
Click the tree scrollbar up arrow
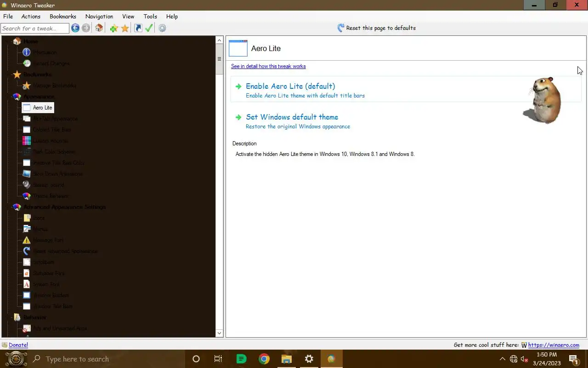click(219, 40)
